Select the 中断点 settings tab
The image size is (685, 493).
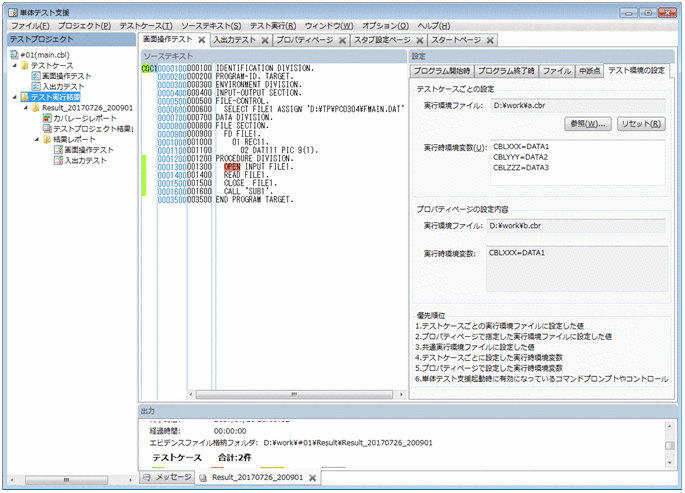589,71
